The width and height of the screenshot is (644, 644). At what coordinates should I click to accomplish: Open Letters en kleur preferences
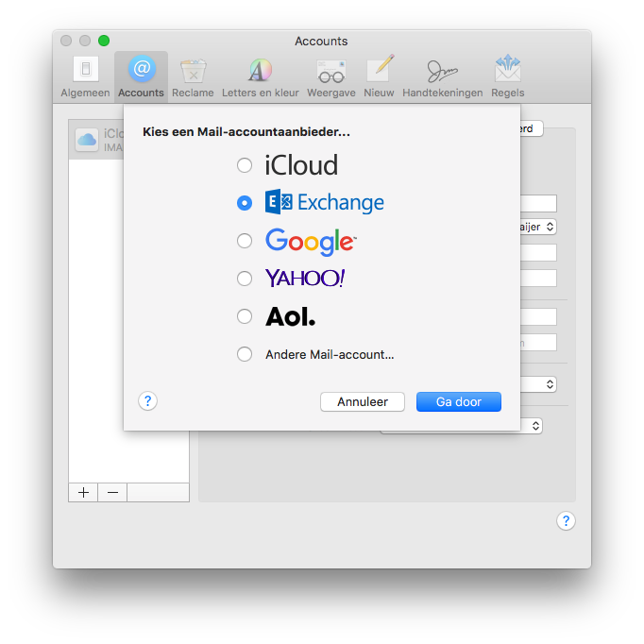click(261, 76)
